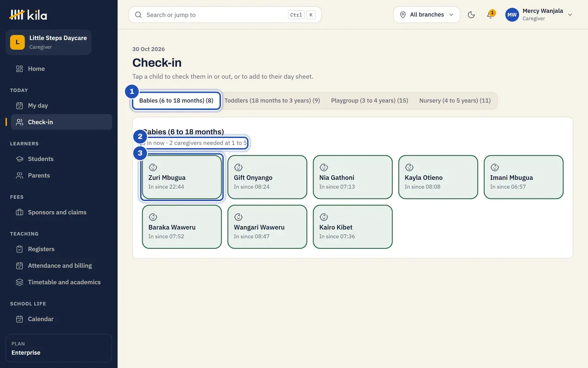Open the All branches dropdown
588x368 pixels.
(427, 15)
